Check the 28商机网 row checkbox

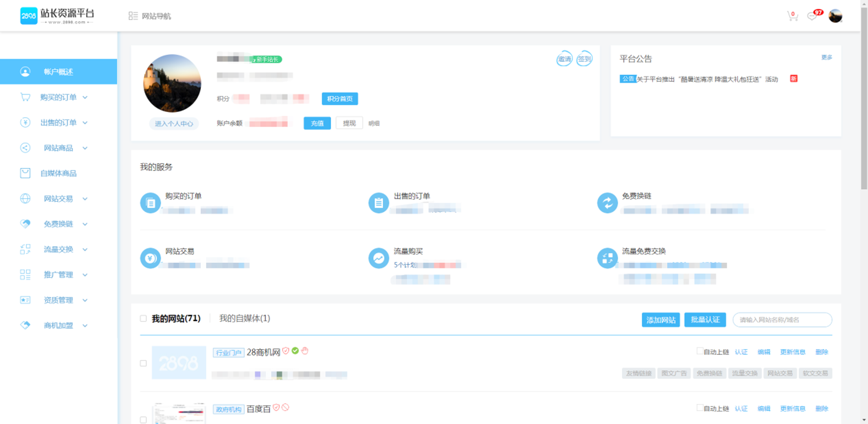point(143,363)
